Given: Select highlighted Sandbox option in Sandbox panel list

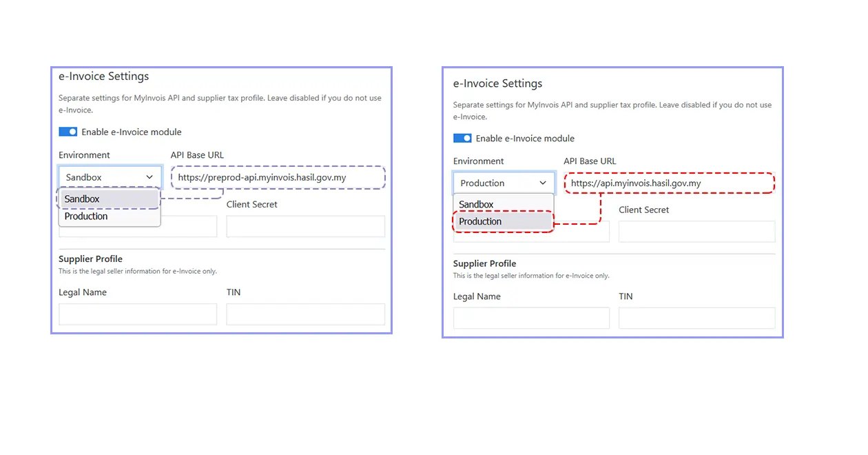Looking at the screenshot, I should pyautogui.click(x=110, y=199).
